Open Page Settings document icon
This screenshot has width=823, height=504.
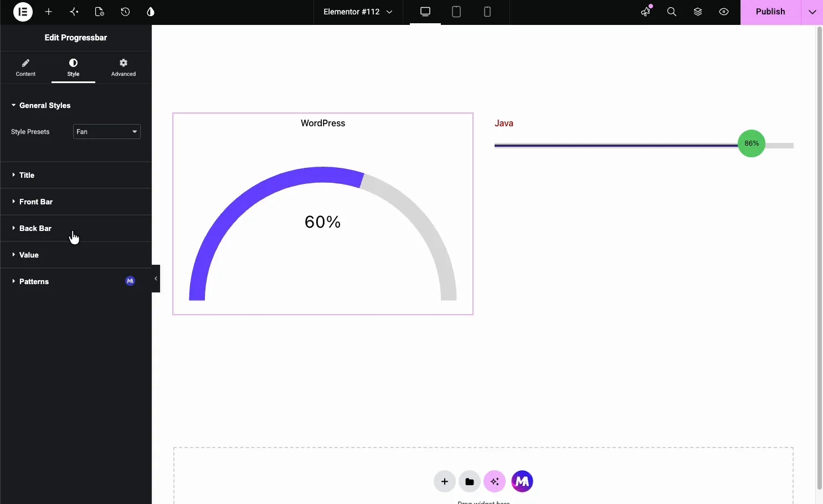click(x=100, y=12)
